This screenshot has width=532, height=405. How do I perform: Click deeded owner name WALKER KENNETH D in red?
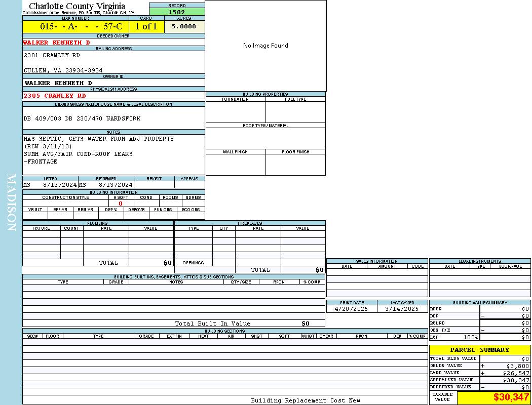[56, 43]
